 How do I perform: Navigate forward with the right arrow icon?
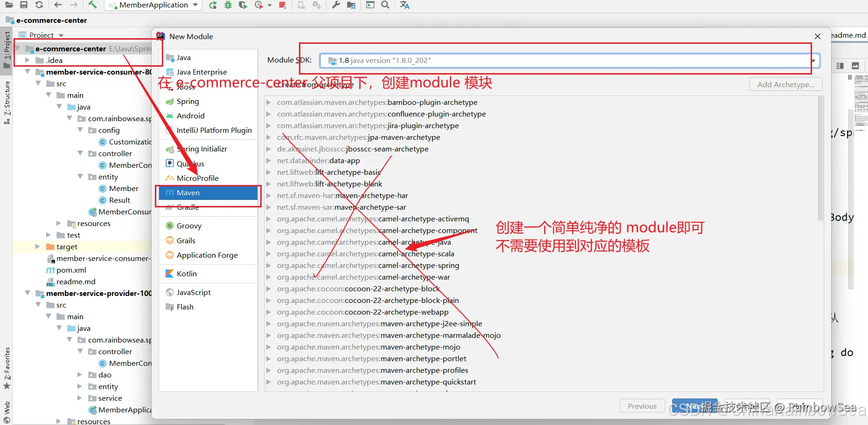click(74, 5)
